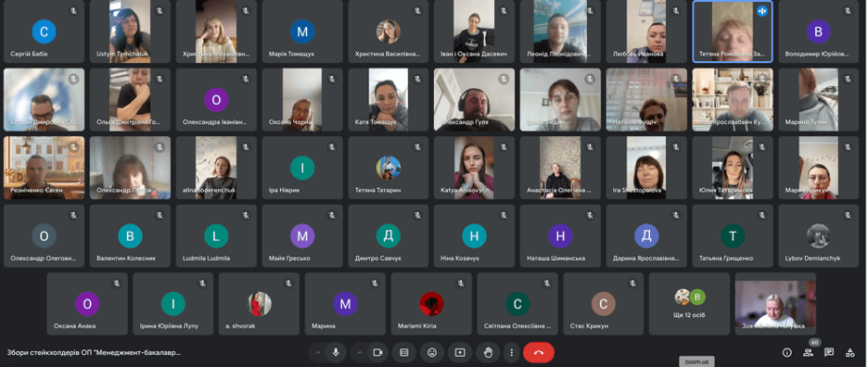Select the video tile of Катя Томащук
This screenshot has height=367, width=868.
click(x=388, y=100)
